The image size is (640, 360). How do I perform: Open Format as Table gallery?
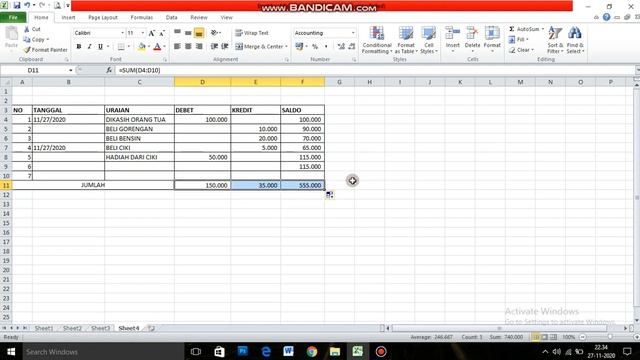(x=406, y=40)
